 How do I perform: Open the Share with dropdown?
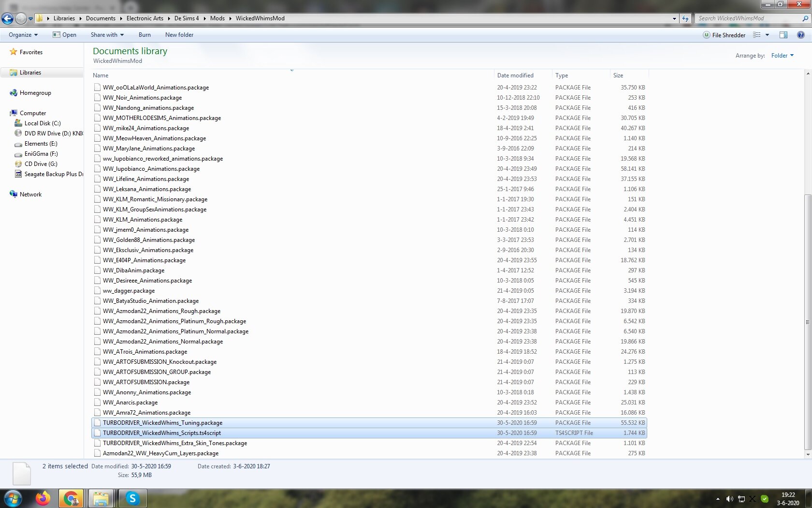tap(107, 35)
